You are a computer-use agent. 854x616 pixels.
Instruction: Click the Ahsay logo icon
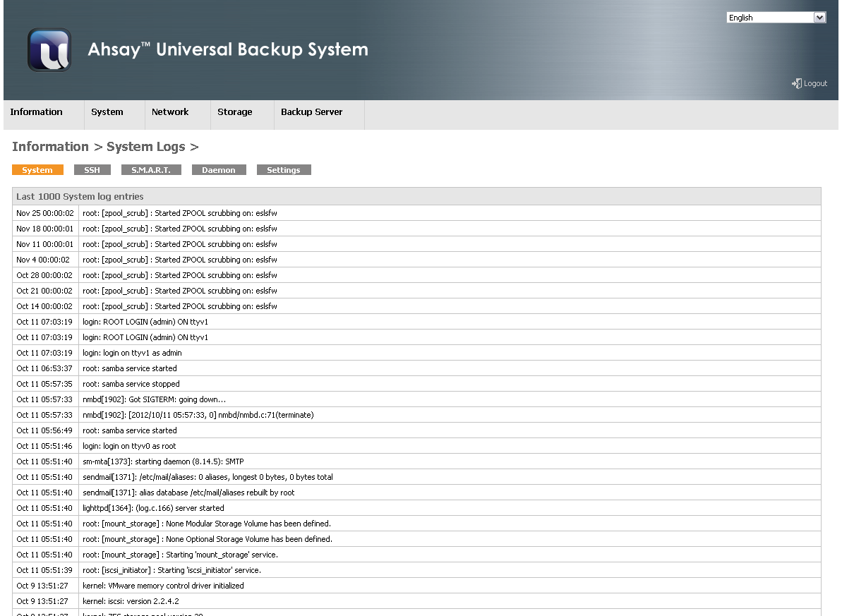click(49, 50)
